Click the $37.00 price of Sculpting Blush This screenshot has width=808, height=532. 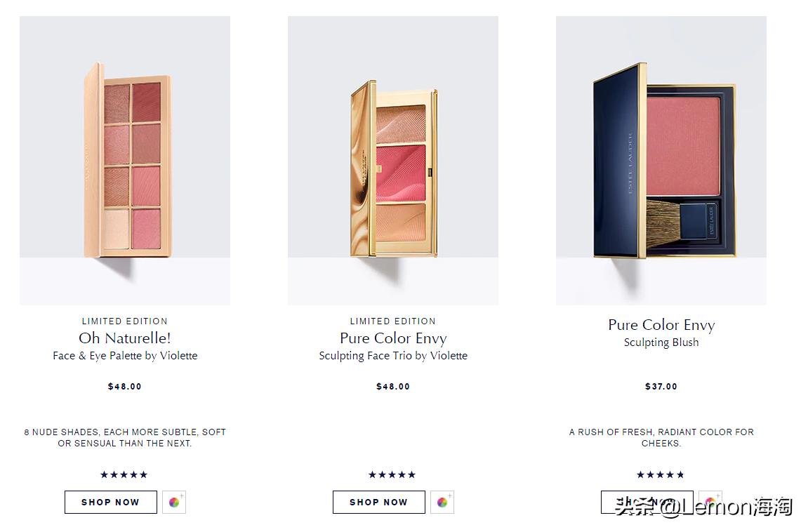(x=661, y=387)
